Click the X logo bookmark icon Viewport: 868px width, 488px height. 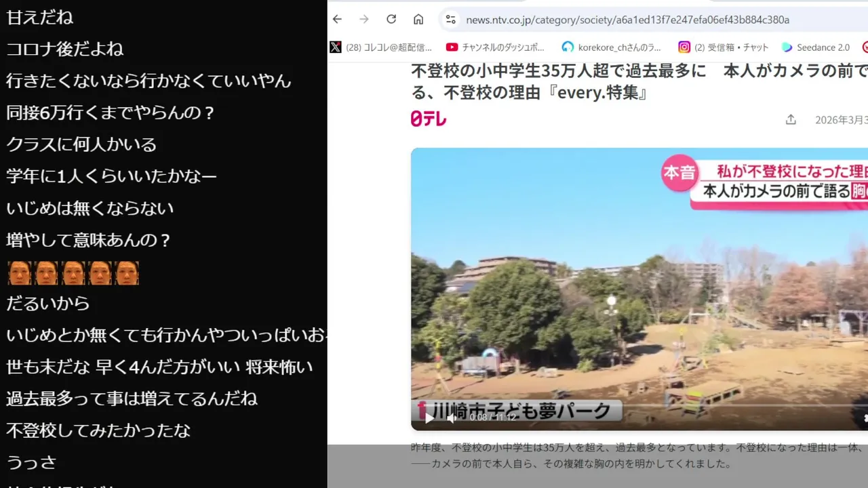pos(336,47)
